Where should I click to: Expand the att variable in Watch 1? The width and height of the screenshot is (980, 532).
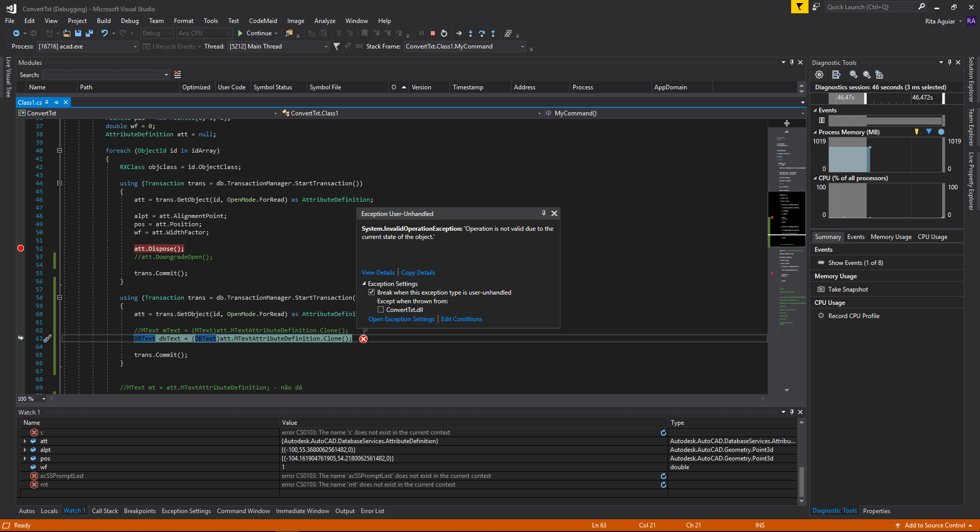point(25,441)
